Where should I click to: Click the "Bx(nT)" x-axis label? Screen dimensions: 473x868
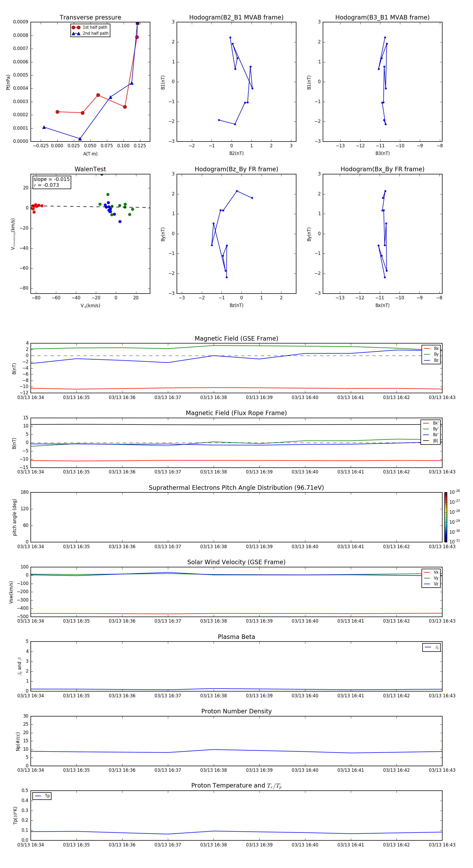382,305
